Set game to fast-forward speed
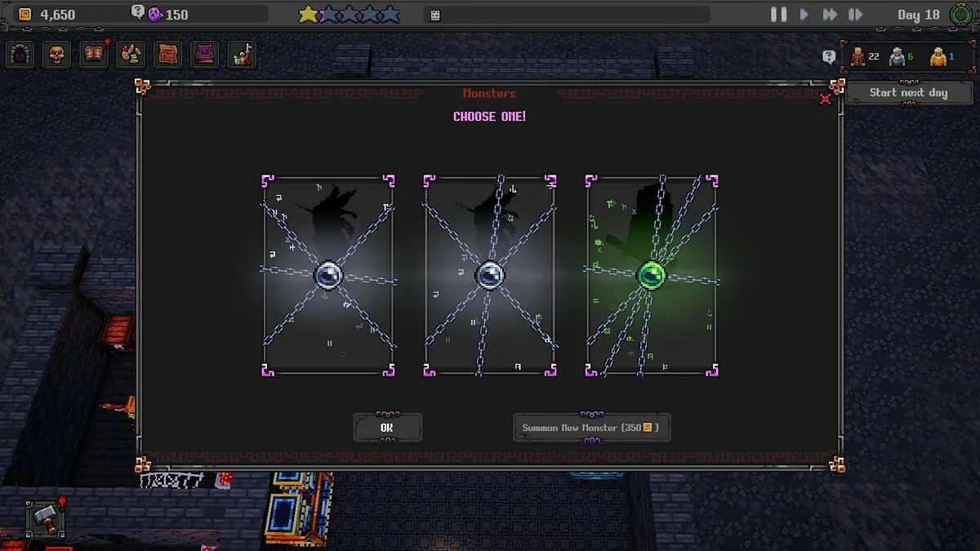 pyautogui.click(x=830, y=15)
